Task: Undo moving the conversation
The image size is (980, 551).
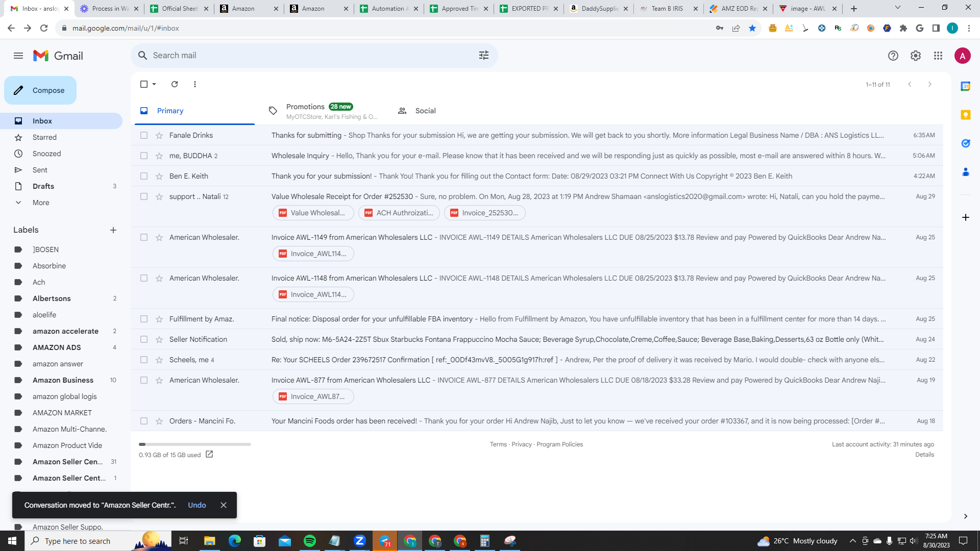Action: pyautogui.click(x=197, y=505)
